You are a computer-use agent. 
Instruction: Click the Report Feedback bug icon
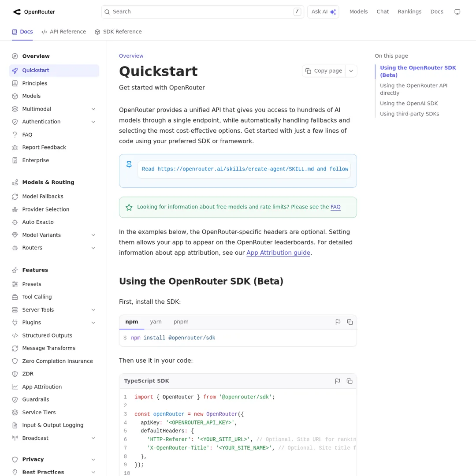tap(15, 147)
